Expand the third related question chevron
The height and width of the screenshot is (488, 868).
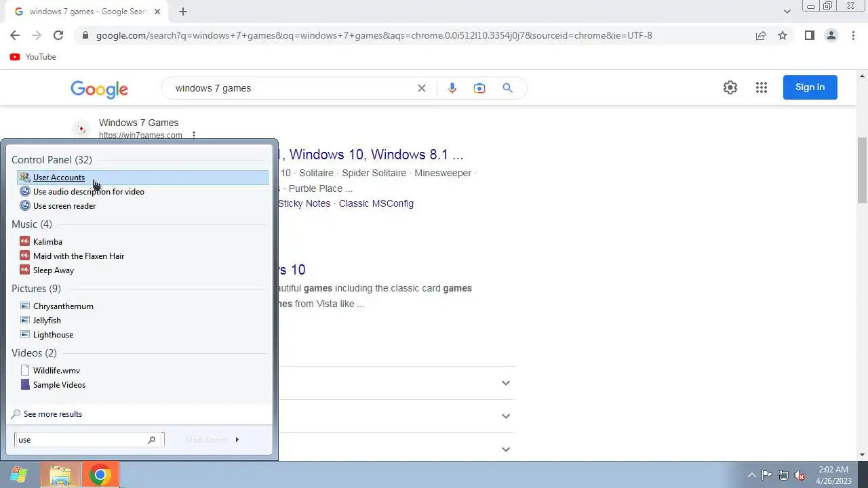505,449
